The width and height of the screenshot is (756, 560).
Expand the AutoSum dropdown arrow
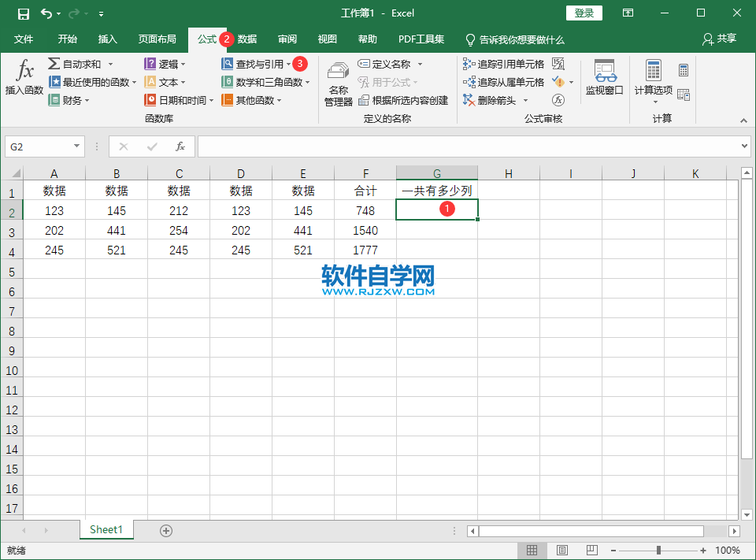110,64
